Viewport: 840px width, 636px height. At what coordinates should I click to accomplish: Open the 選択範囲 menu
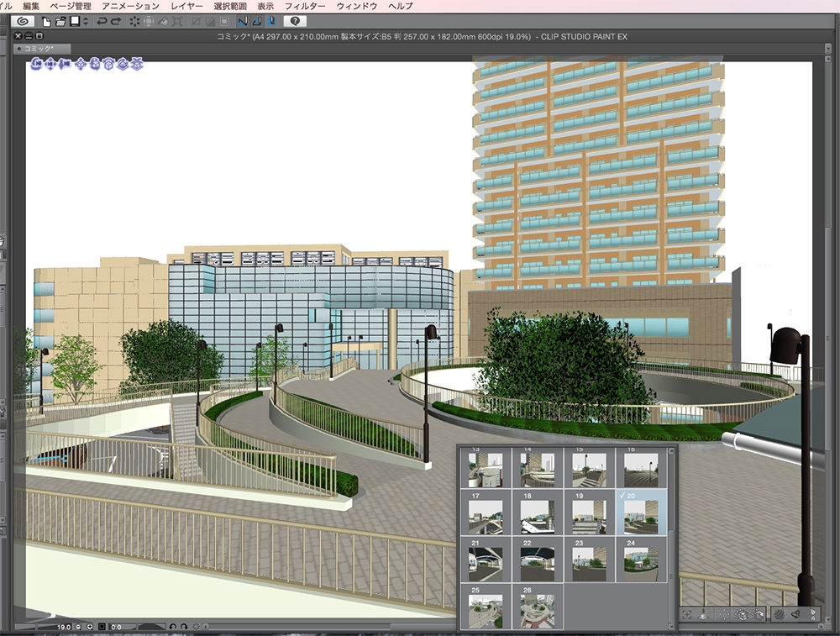230,6
